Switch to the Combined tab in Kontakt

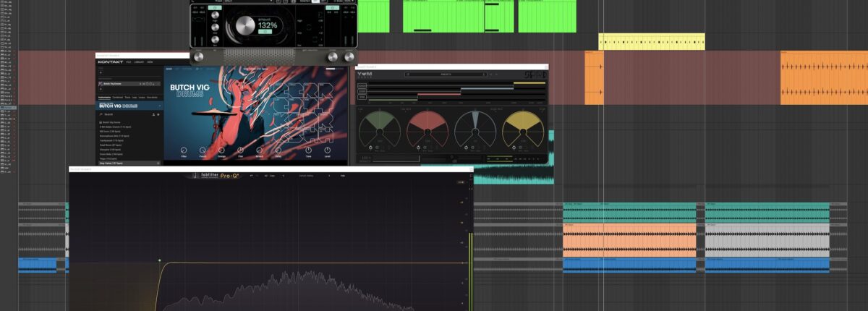click(119, 96)
